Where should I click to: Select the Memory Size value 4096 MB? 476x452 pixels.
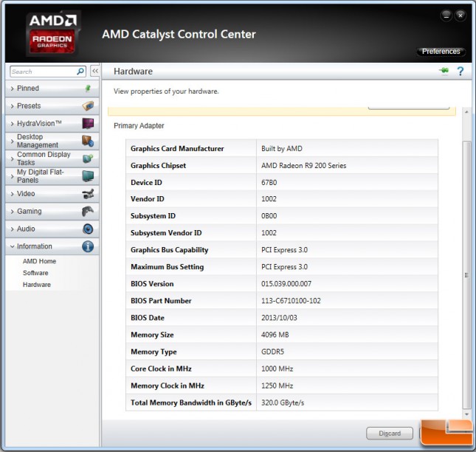[x=275, y=335]
